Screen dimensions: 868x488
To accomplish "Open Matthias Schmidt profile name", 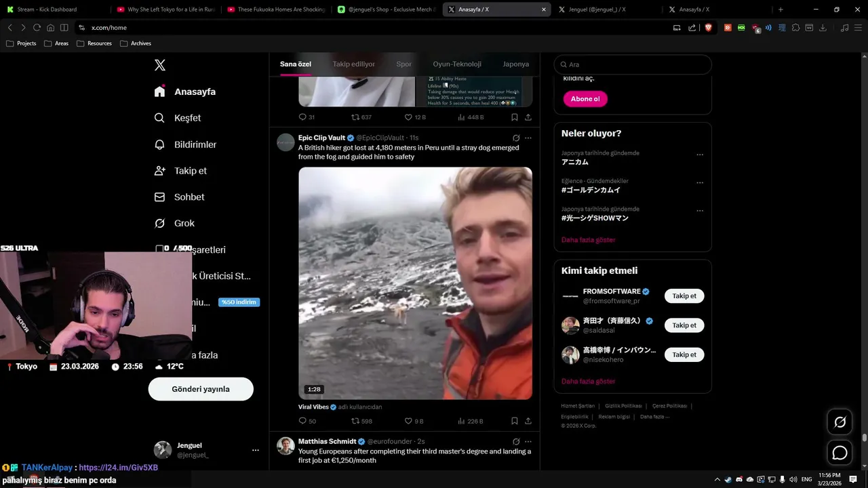I will pos(327,441).
